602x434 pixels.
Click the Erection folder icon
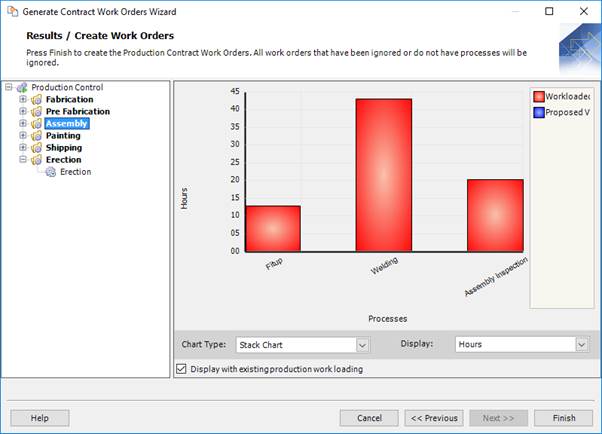pos(36,160)
